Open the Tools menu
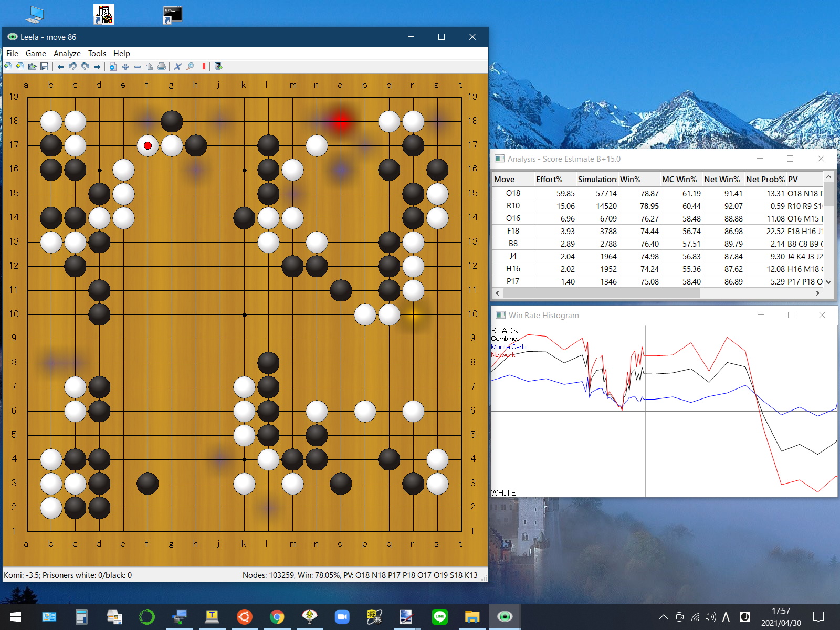 [x=97, y=54]
